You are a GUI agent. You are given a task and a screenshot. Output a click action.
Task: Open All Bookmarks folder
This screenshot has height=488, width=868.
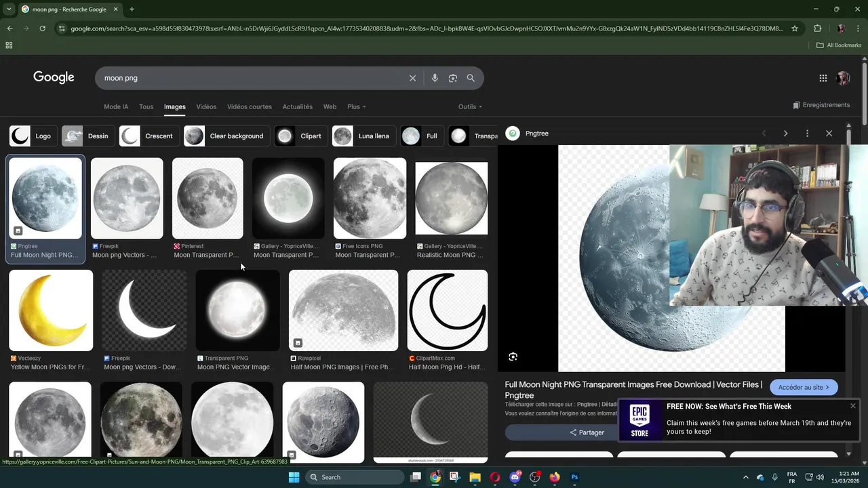(x=839, y=45)
